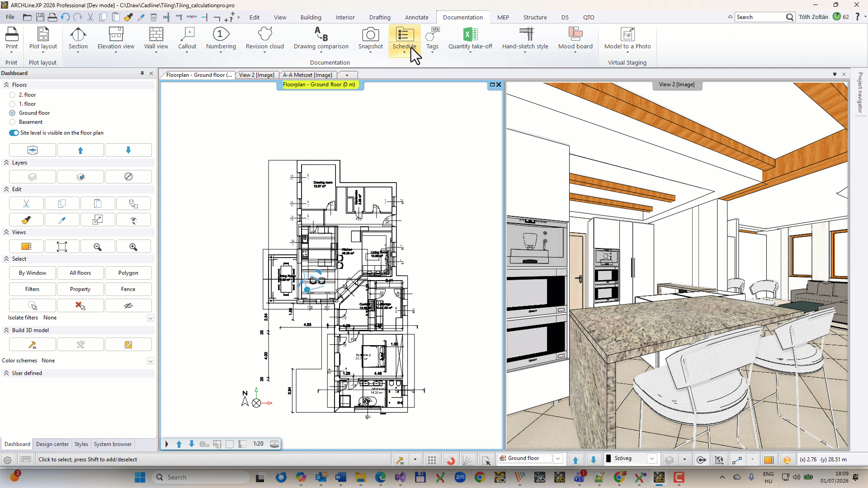Move up one floor in Dashboard
This screenshot has height=488, width=868.
80,150
